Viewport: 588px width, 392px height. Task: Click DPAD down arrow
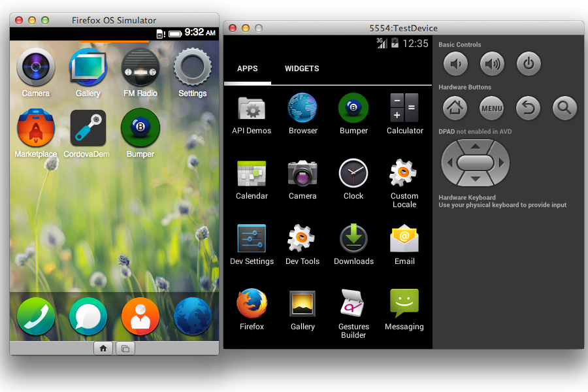tap(476, 179)
